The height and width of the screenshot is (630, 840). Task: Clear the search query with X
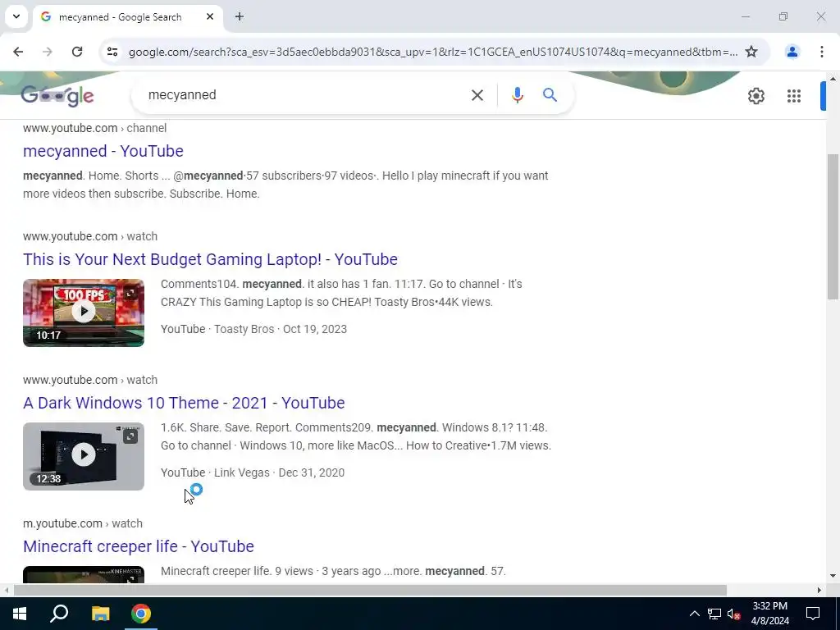coord(477,95)
